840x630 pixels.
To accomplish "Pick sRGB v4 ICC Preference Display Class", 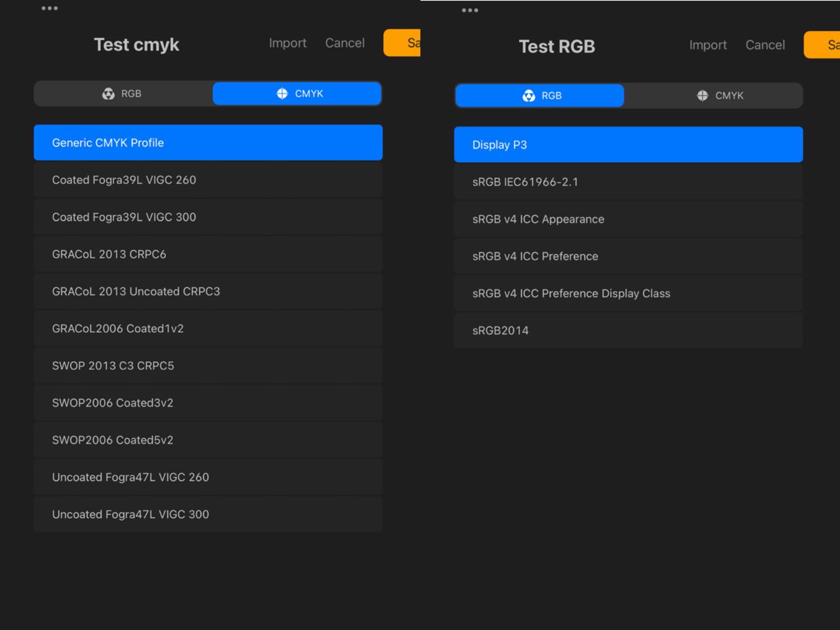I will pos(628,293).
